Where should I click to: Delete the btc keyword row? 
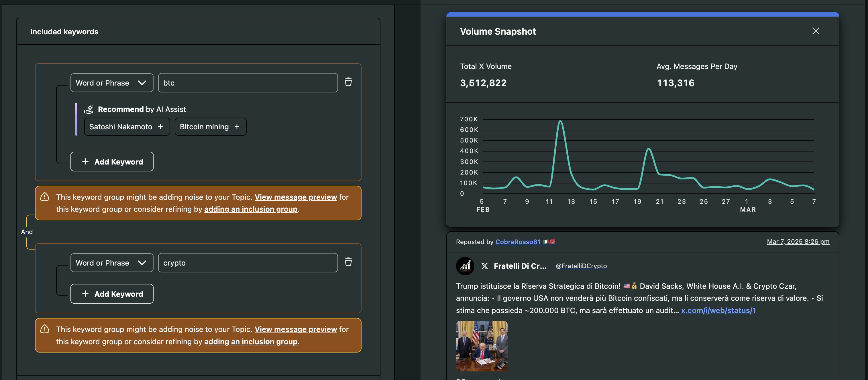click(348, 82)
